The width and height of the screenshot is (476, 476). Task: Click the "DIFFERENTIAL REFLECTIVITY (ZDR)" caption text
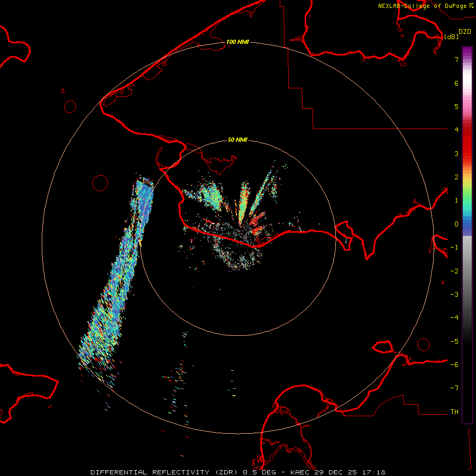click(165, 472)
